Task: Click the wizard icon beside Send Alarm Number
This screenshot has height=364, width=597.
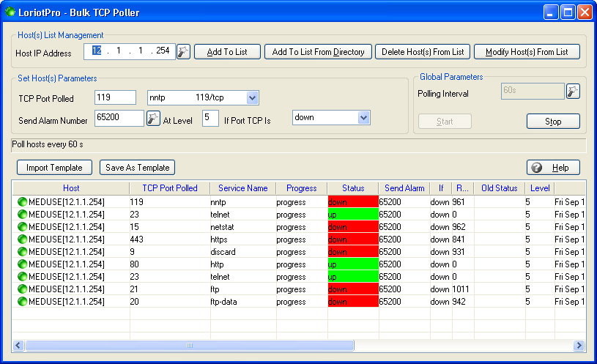Action: coord(153,119)
